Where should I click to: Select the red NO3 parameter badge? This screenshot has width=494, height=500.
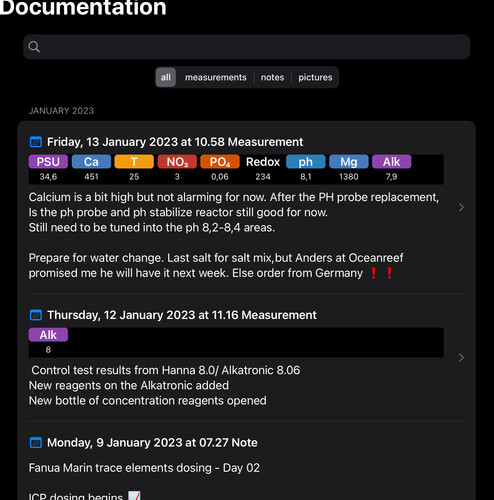point(177,162)
